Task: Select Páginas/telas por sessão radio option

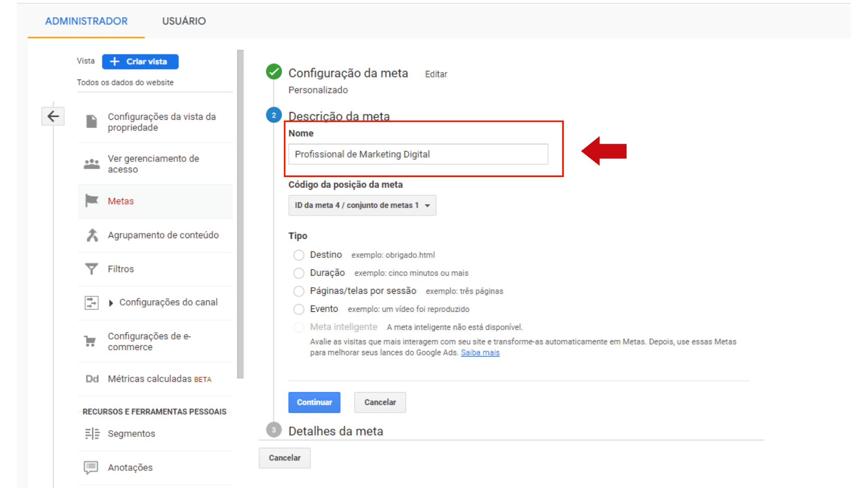Action: (299, 291)
